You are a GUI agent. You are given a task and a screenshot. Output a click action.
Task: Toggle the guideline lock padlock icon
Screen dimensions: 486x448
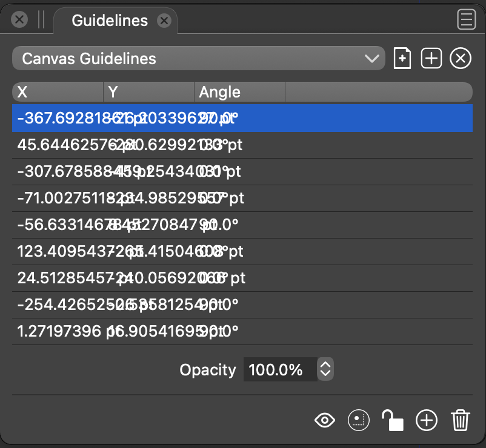pos(392,420)
